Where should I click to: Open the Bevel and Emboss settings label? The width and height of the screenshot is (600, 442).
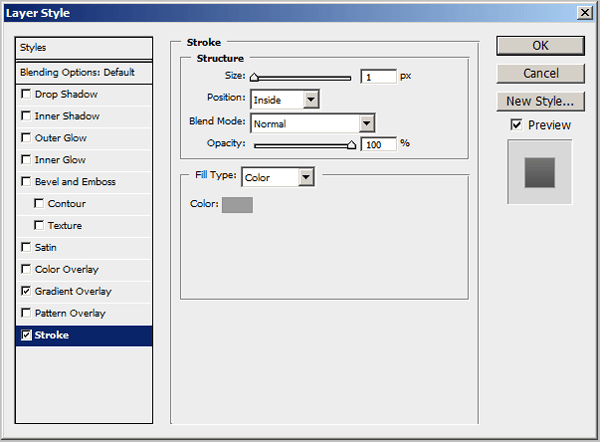[75, 181]
